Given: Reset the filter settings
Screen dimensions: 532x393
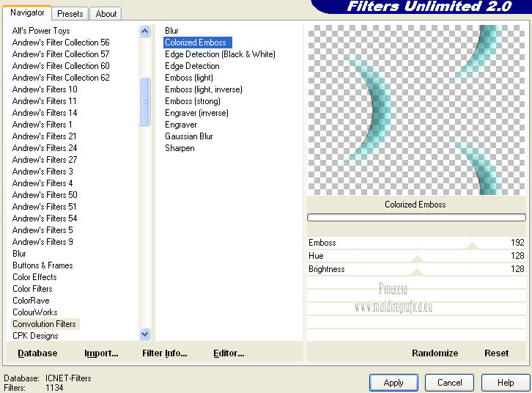Looking at the screenshot, I should point(496,353).
